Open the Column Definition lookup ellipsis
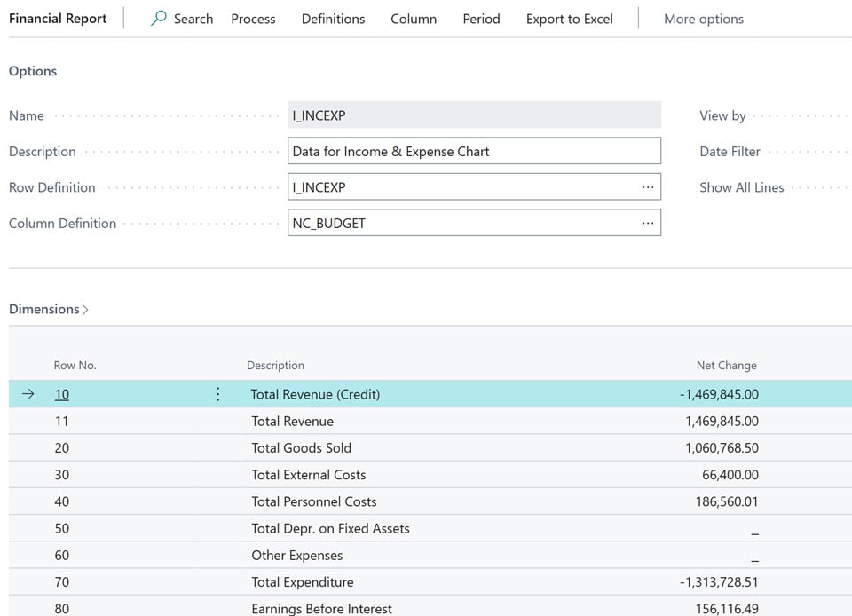 coord(648,223)
